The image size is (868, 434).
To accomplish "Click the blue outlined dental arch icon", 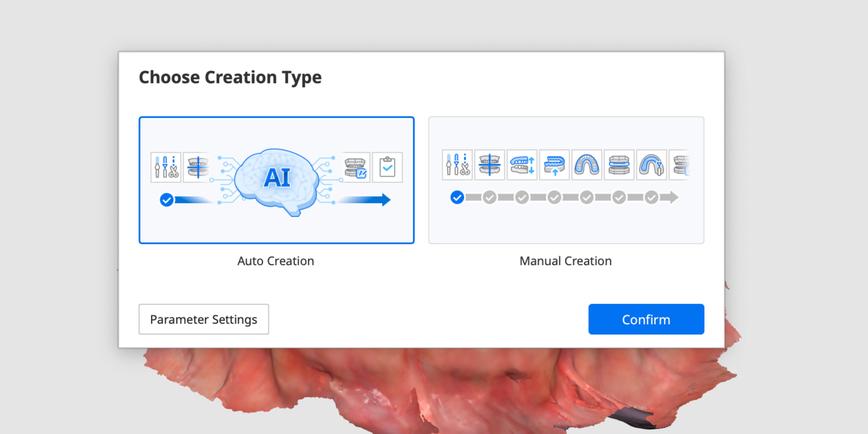I will click(587, 165).
